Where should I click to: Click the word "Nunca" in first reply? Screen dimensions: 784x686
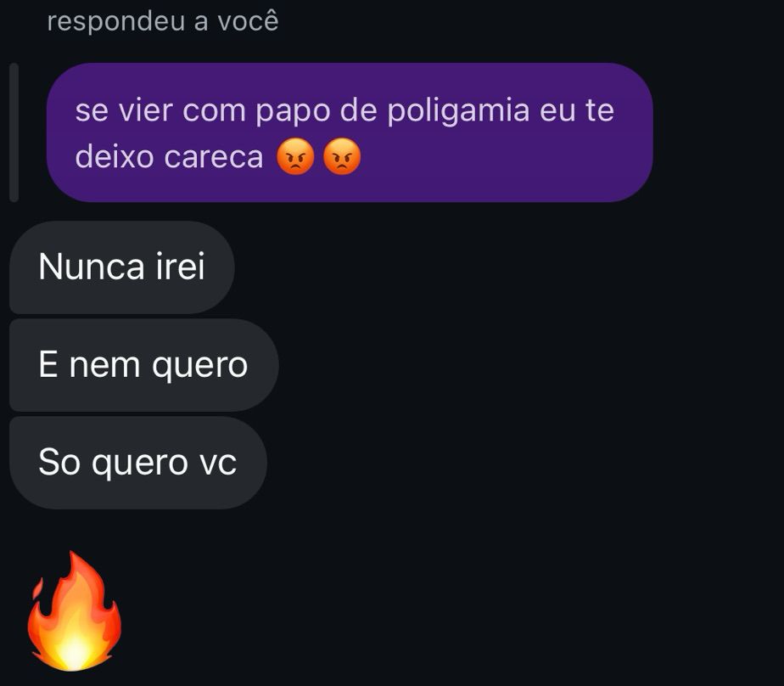pos(92,267)
